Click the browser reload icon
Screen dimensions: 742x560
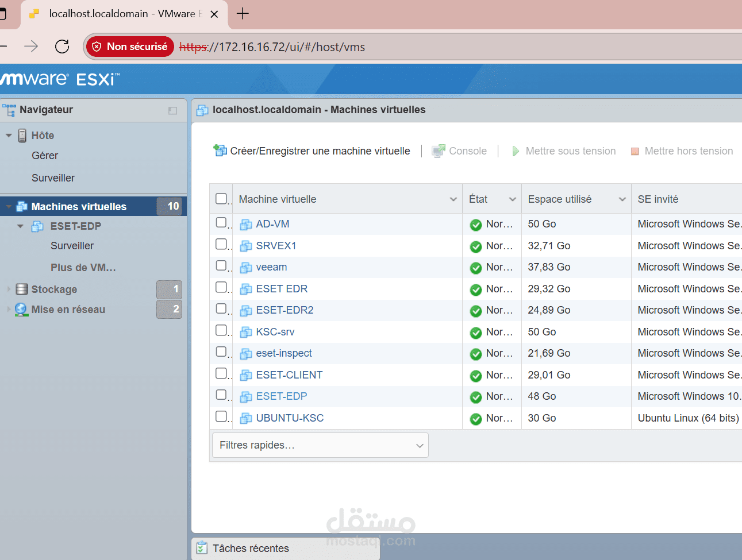(62, 47)
